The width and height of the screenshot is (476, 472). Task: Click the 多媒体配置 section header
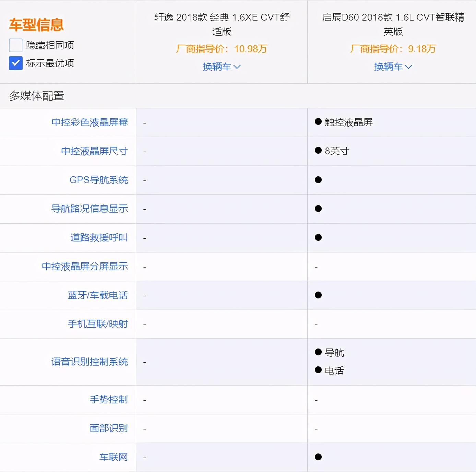[37, 96]
